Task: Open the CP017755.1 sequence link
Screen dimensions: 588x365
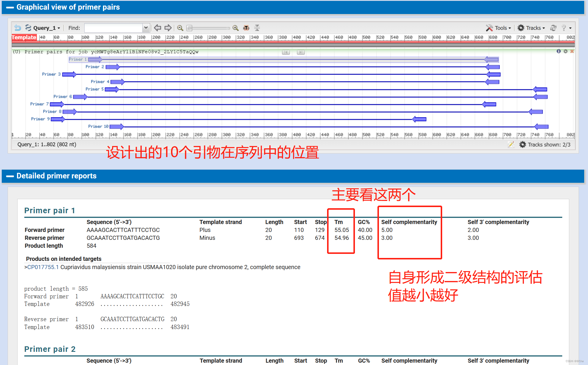Action: 43,267
